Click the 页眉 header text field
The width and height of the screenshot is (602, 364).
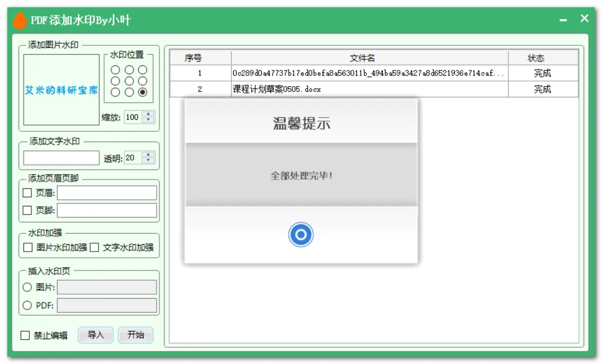tap(107, 193)
